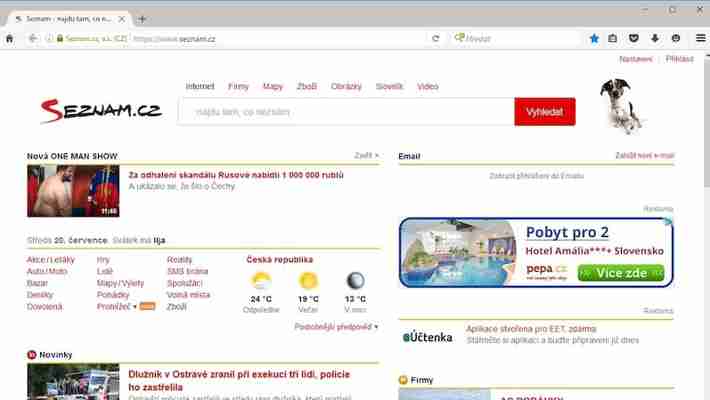The image size is (710, 400).
Task: Open the Reality link
Action: (179, 260)
